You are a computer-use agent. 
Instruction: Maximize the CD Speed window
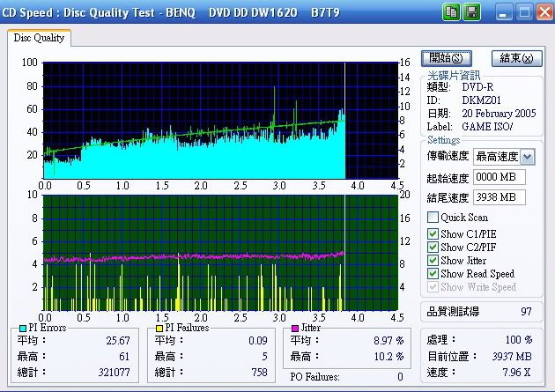coord(524,12)
